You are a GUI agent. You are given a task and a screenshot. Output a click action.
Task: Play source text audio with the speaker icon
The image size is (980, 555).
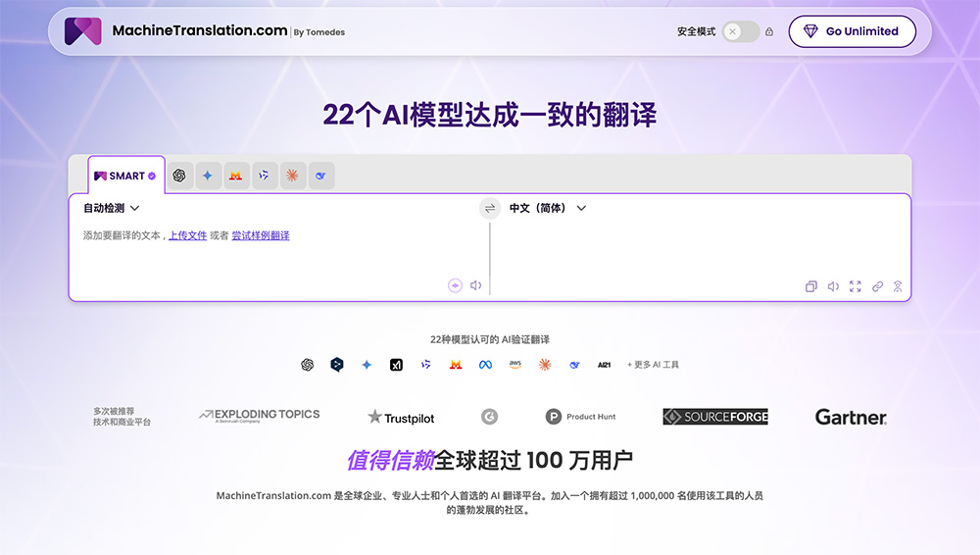476,286
